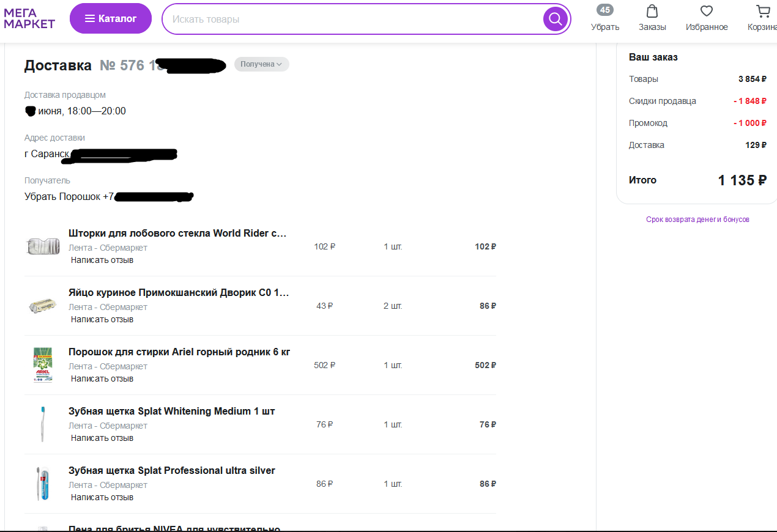Write a review for Splat Professional toothbrush
The image size is (777, 532).
click(x=102, y=497)
